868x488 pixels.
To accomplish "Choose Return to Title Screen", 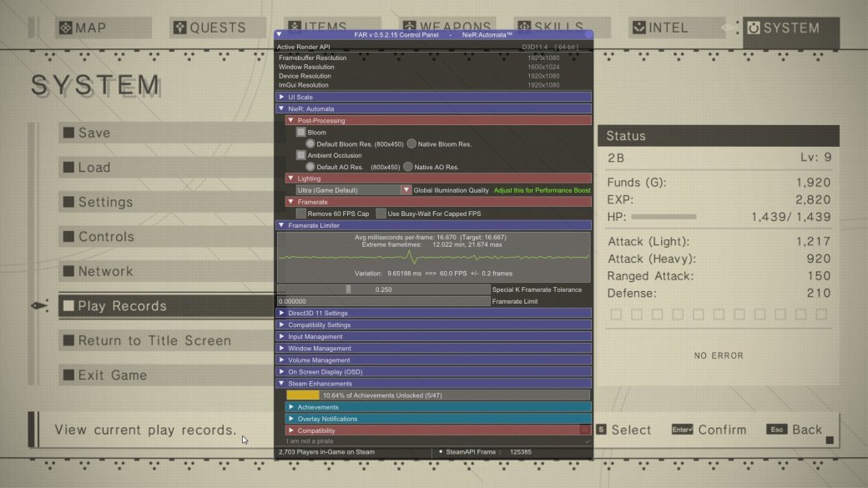I will pos(166,340).
